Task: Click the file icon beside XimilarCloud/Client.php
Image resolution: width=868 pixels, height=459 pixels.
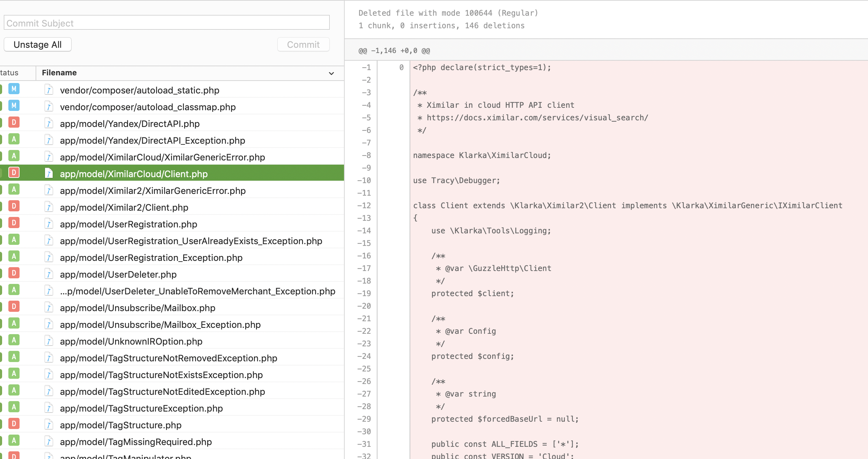Action: tap(49, 173)
